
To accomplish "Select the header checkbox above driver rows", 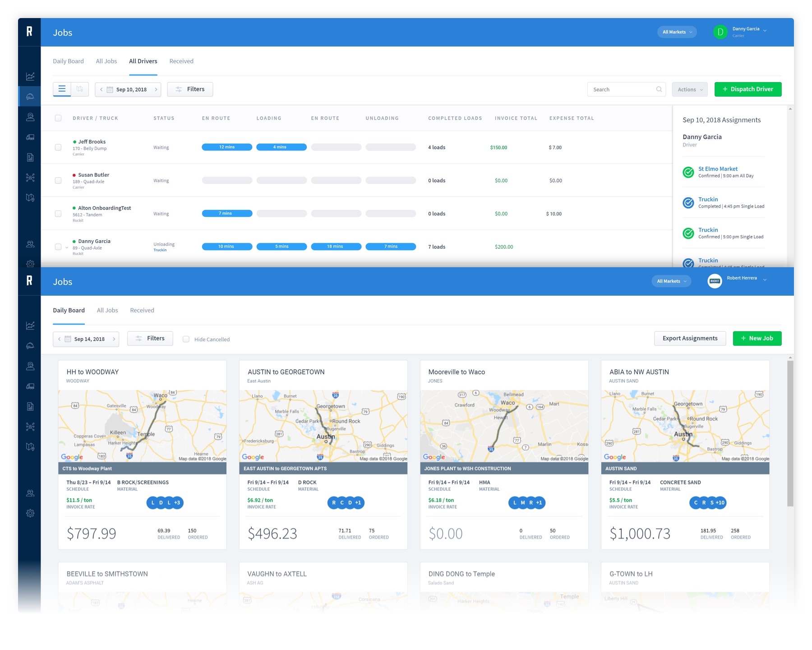I will coord(58,118).
